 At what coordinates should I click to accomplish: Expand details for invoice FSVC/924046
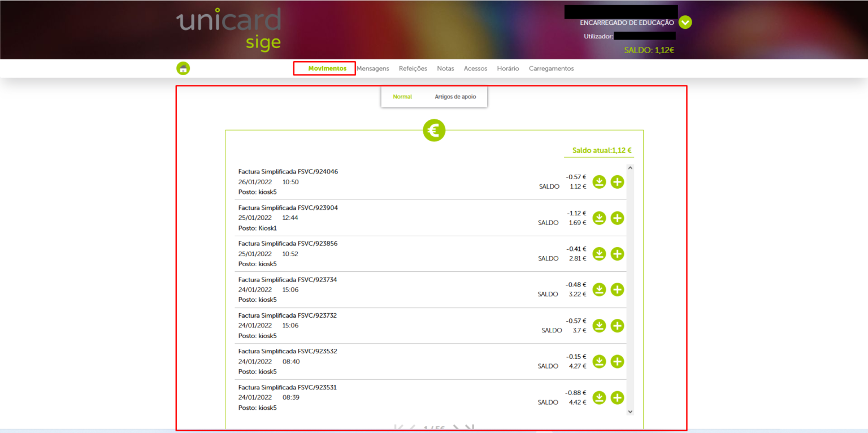pyautogui.click(x=617, y=182)
